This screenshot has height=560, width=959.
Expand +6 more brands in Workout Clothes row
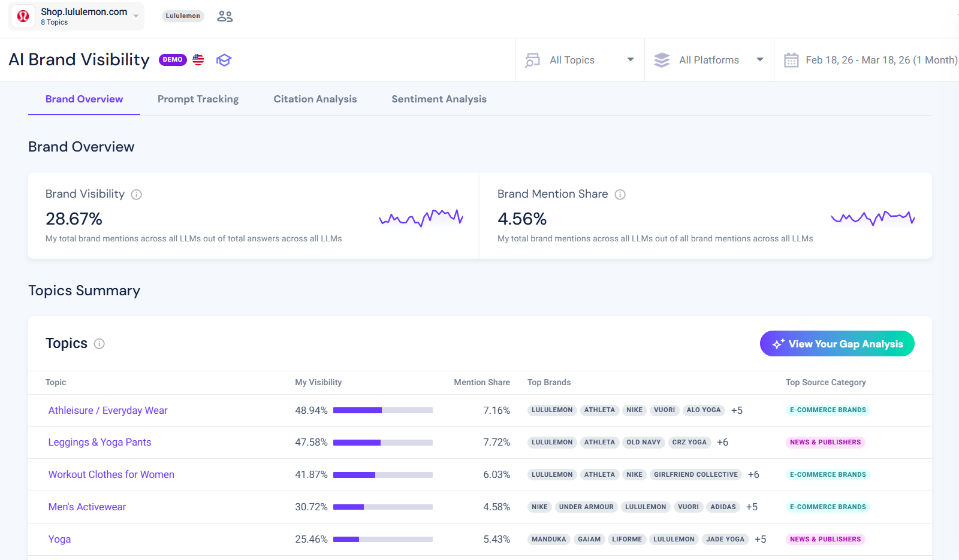(x=753, y=475)
